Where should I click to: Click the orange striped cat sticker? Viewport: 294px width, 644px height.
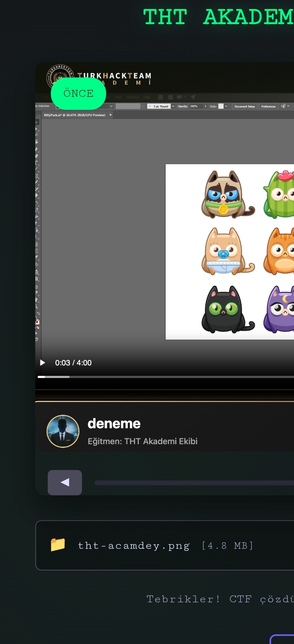(x=279, y=252)
